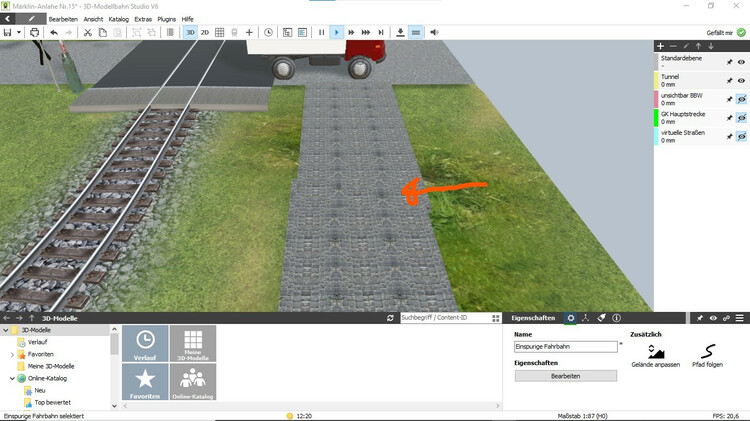The image size is (750, 421).
Task: Open dropdown arrow next to save icon
Action: tap(18, 32)
